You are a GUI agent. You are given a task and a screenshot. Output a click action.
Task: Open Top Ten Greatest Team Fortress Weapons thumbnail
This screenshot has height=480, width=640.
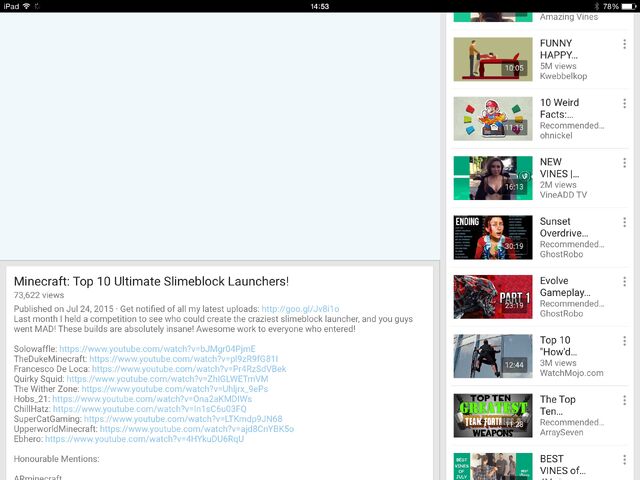pos(493,416)
